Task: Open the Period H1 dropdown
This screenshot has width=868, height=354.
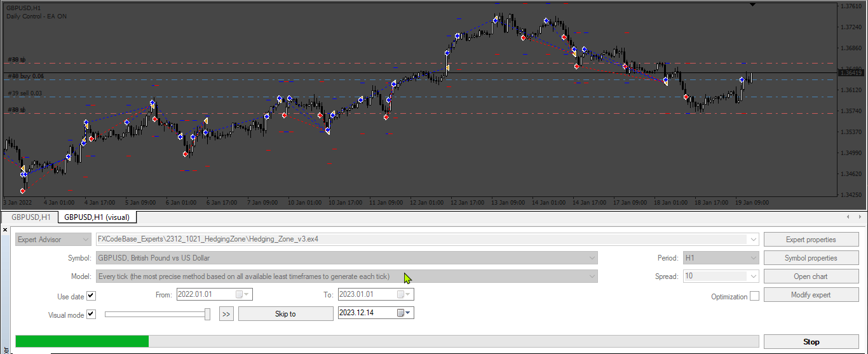Action: click(x=721, y=258)
